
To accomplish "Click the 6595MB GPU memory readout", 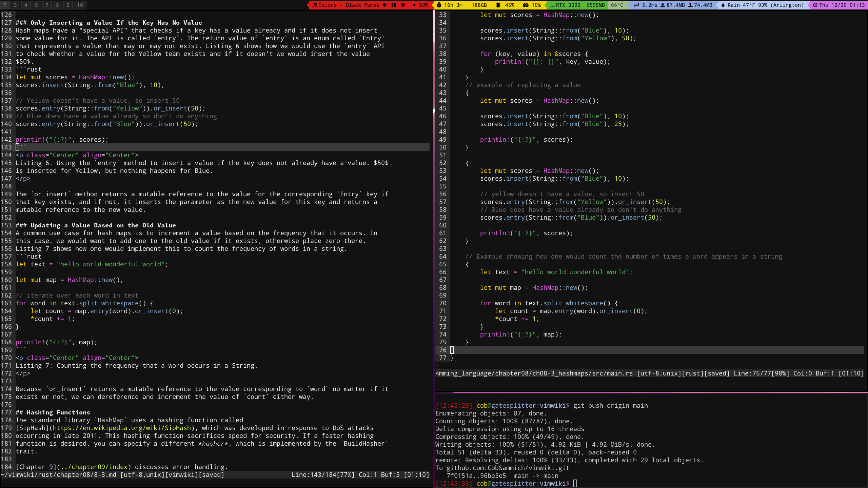I will pyautogui.click(x=596, y=5).
